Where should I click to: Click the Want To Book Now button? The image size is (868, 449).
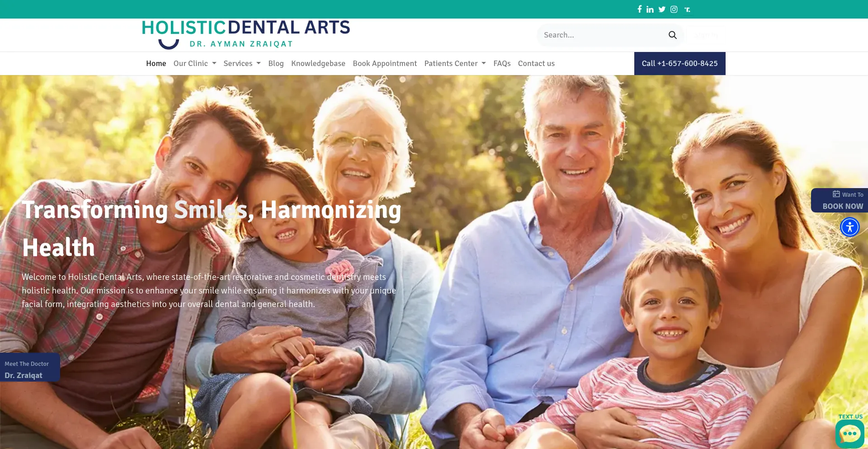tap(840, 200)
